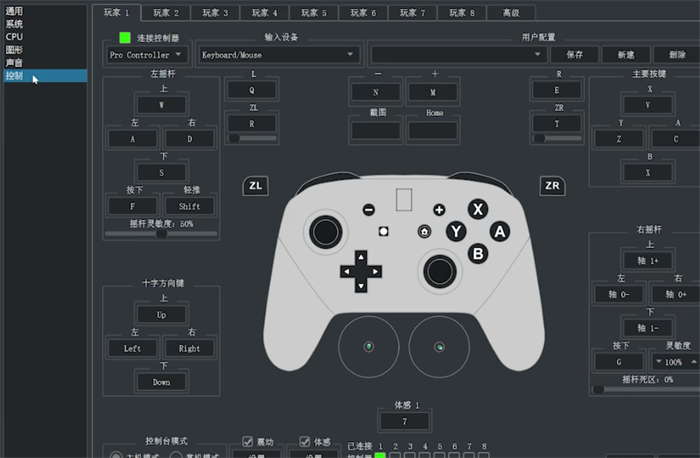Click the ZR shoulder button icon
Viewport: 700px width, 458px height.
point(552,186)
